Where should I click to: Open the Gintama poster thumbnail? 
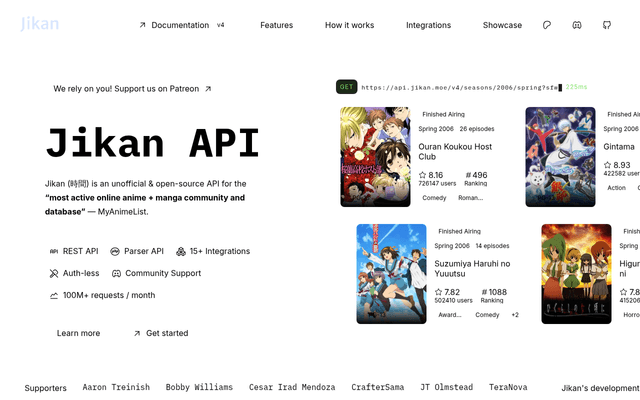click(560, 157)
